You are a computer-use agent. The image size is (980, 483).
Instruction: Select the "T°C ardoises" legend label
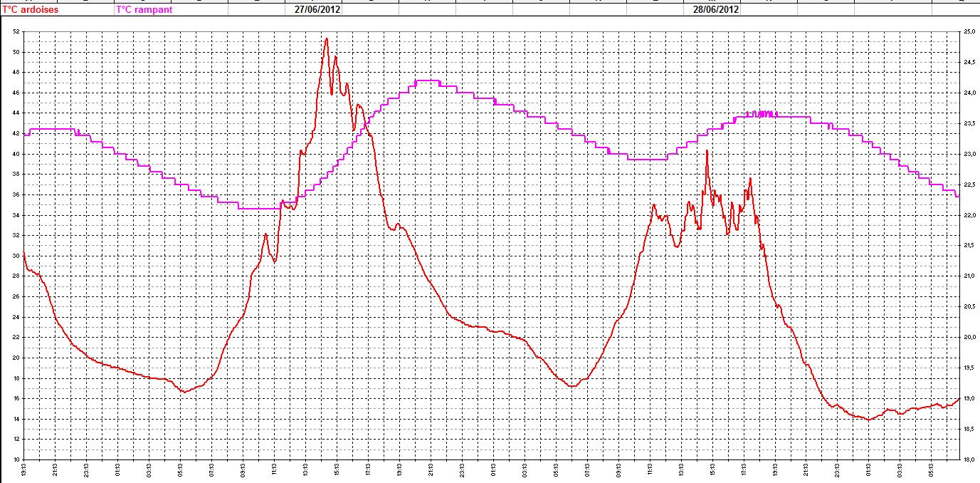[30, 10]
